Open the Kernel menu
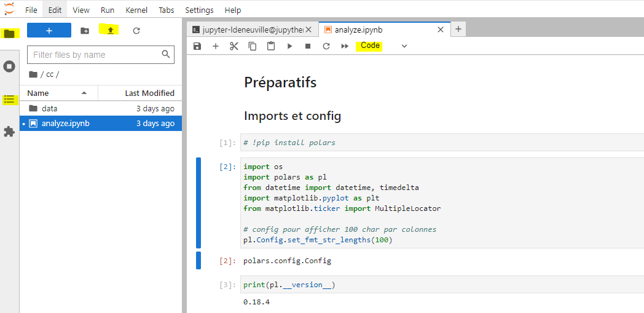 [136, 10]
